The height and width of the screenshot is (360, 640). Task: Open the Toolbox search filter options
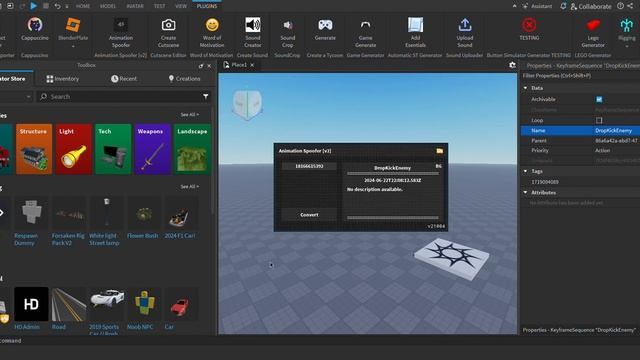pos(206,96)
